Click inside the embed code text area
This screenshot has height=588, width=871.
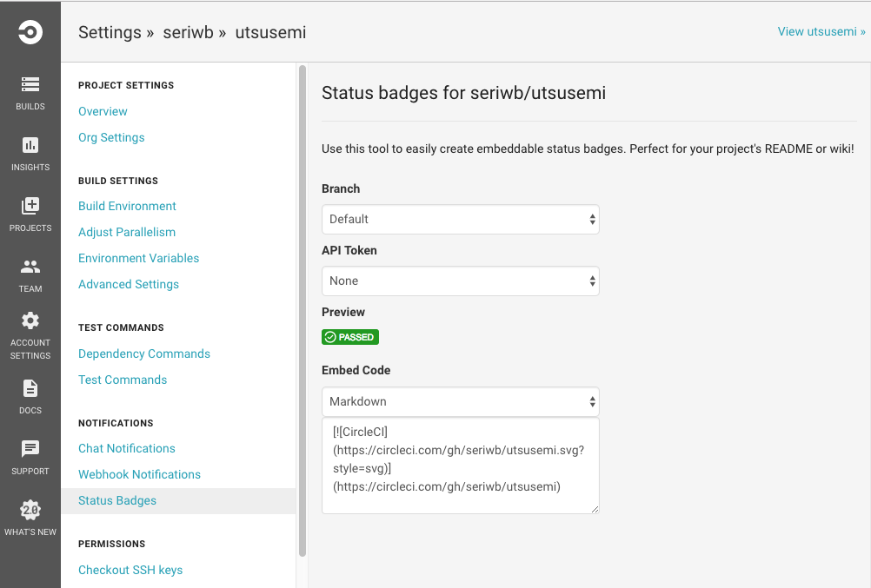pos(461,466)
